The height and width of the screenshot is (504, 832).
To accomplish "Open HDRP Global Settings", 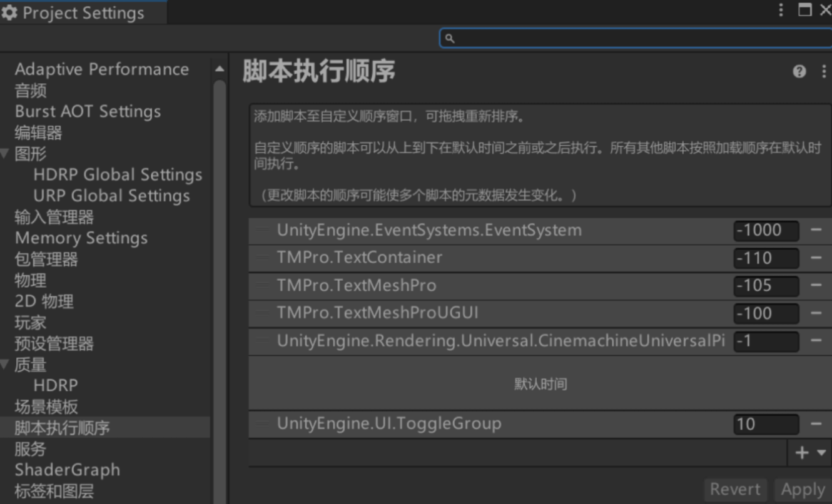I will pos(118,174).
